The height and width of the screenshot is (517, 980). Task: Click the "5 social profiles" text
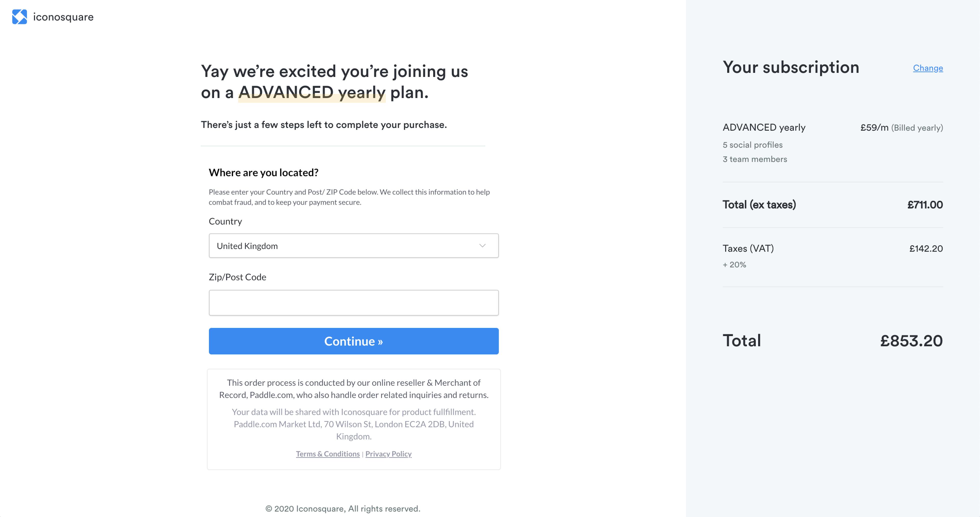[752, 145]
